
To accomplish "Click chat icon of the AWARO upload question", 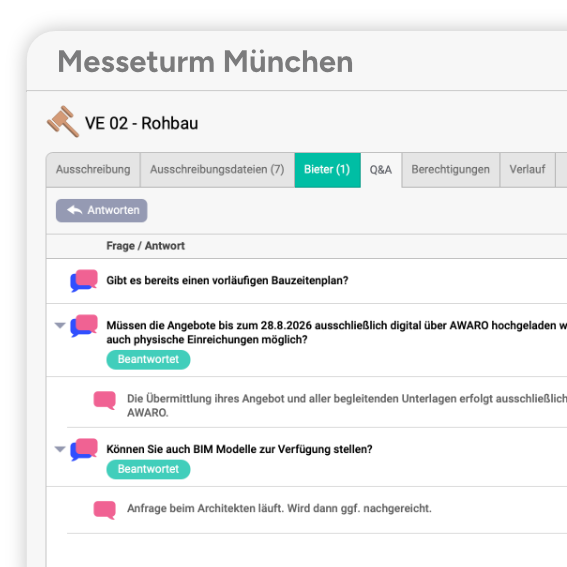I will click(84, 325).
